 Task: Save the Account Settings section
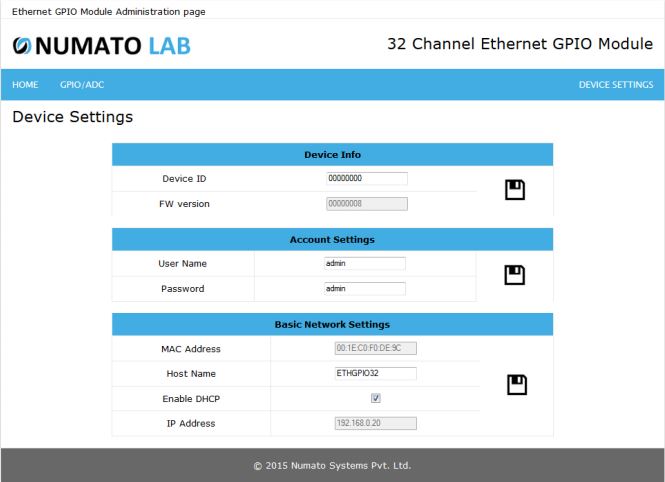[515, 275]
